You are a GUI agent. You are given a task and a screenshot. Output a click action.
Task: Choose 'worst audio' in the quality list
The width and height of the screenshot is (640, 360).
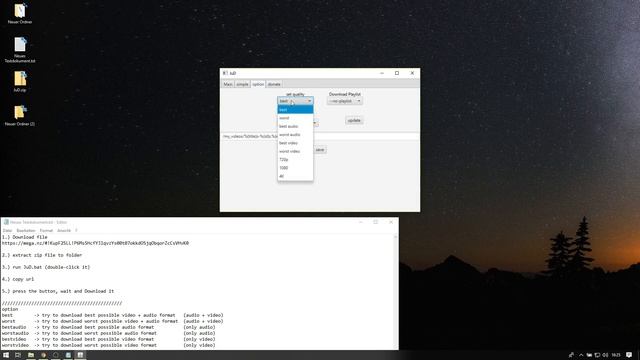click(x=295, y=135)
